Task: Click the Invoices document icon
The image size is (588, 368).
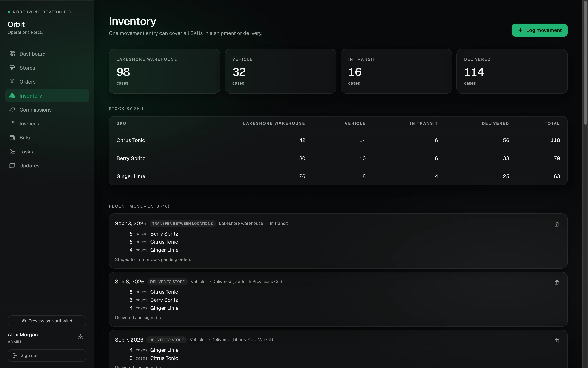Action: click(12, 124)
